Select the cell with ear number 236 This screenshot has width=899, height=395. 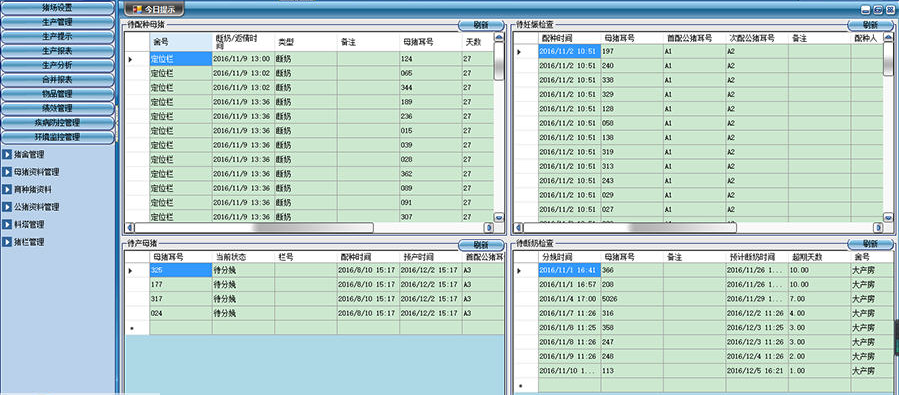[x=431, y=116]
